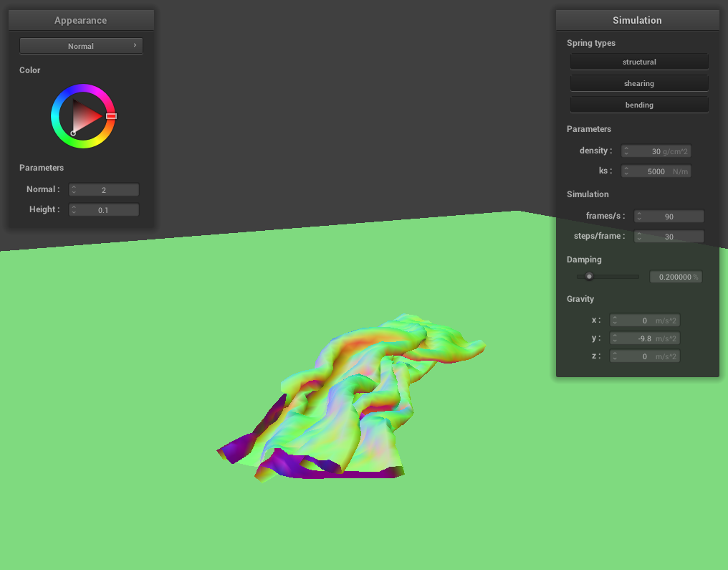Click the ks value field
728x570 pixels.
tap(656, 171)
